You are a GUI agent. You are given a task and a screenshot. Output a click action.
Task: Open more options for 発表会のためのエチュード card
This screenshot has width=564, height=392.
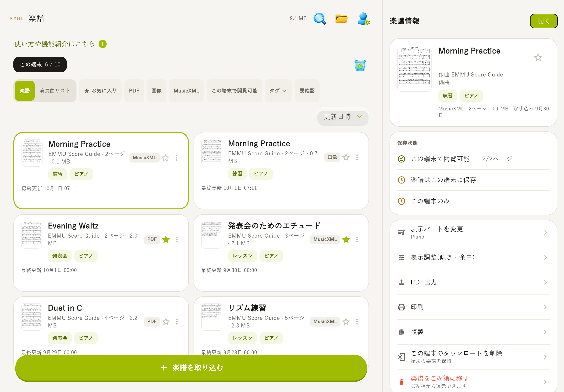tap(357, 240)
